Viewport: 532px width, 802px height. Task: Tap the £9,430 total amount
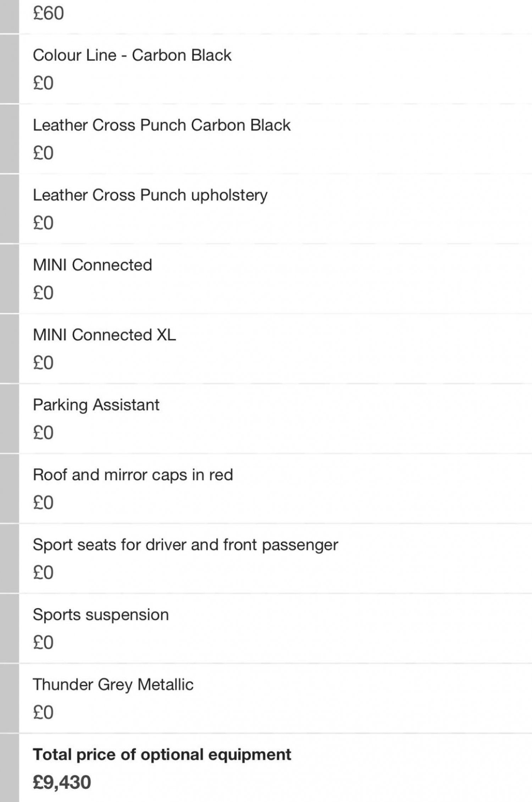coord(62,782)
